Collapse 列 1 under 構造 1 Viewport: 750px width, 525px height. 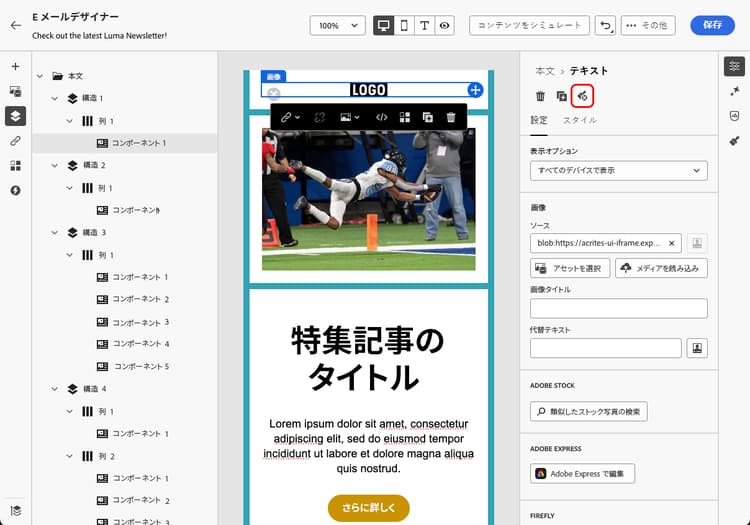tap(69, 121)
